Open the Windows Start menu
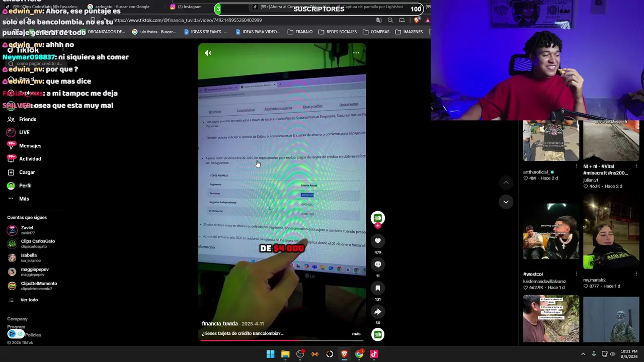The height and width of the screenshot is (362, 644). (x=270, y=354)
